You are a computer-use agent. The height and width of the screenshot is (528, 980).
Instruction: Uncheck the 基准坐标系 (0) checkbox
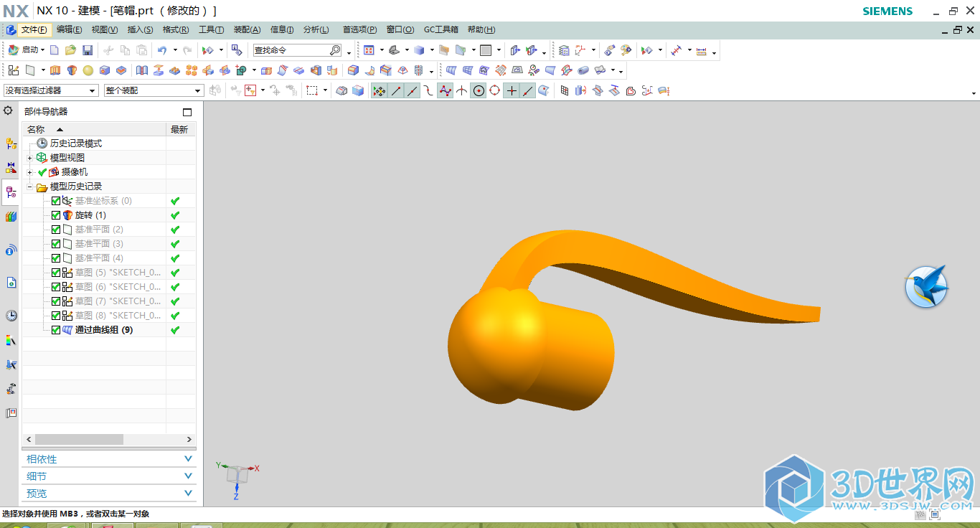point(56,201)
